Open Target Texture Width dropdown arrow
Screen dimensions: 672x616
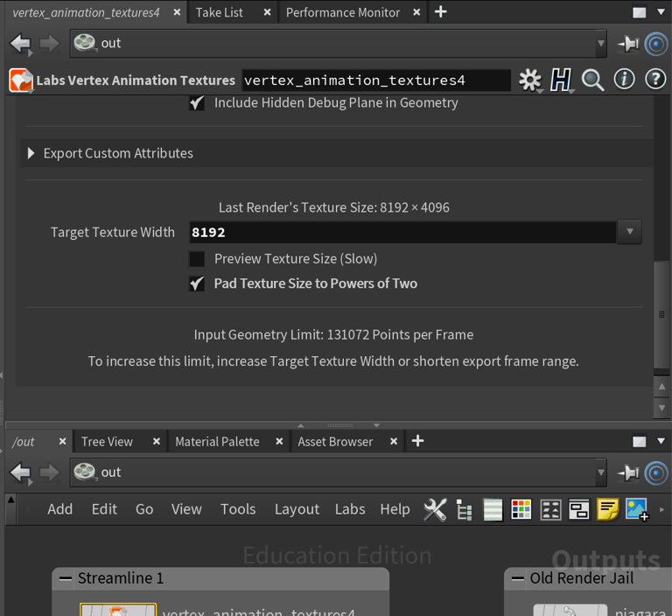[629, 232]
